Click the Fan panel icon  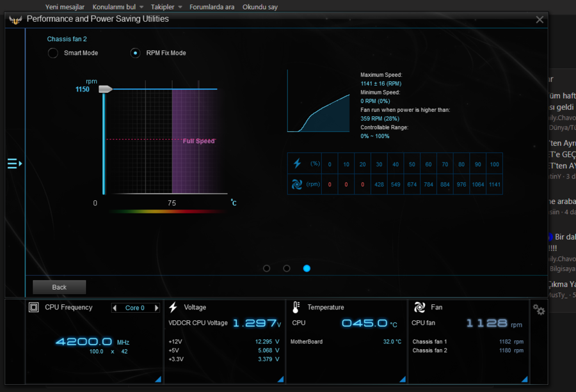[420, 308]
